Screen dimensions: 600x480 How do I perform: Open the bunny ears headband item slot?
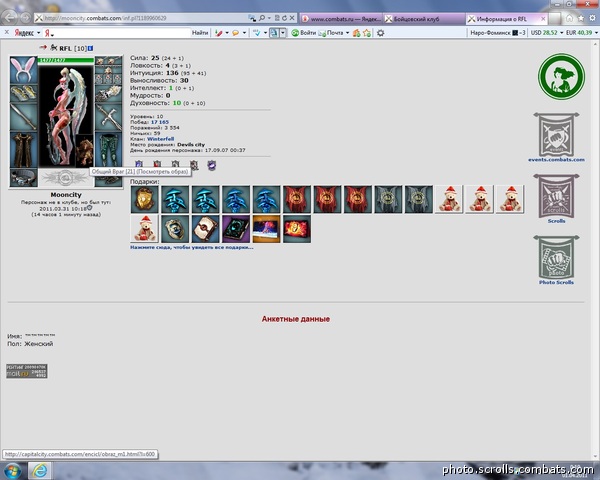pos(23,70)
